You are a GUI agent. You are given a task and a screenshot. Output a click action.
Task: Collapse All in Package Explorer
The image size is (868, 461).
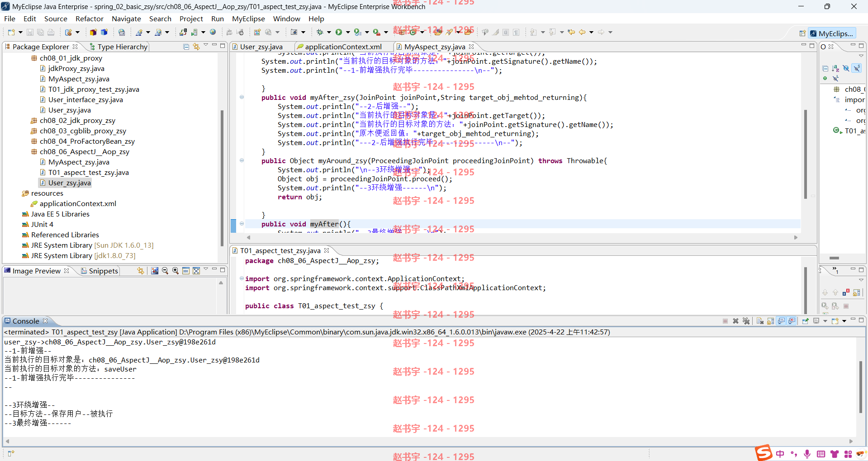[x=186, y=47]
